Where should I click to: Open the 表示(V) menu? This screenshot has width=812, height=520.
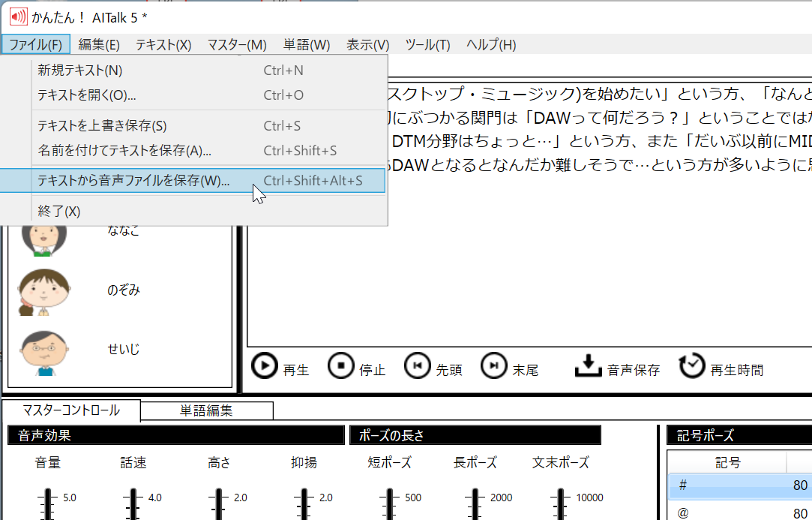tap(367, 44)
